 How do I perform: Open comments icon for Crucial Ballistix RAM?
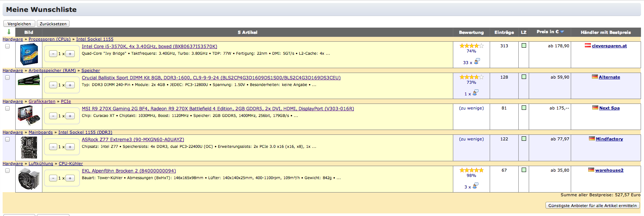pos(476,92)
